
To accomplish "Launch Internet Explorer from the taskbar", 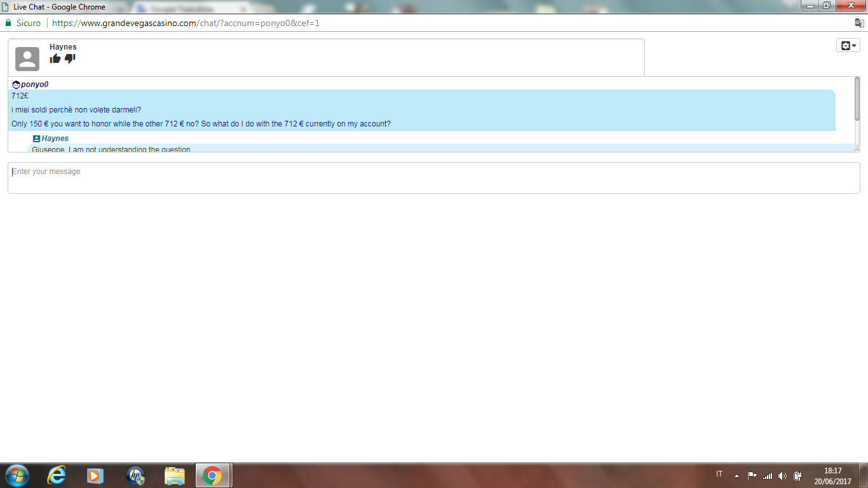I will click(57, 475).
